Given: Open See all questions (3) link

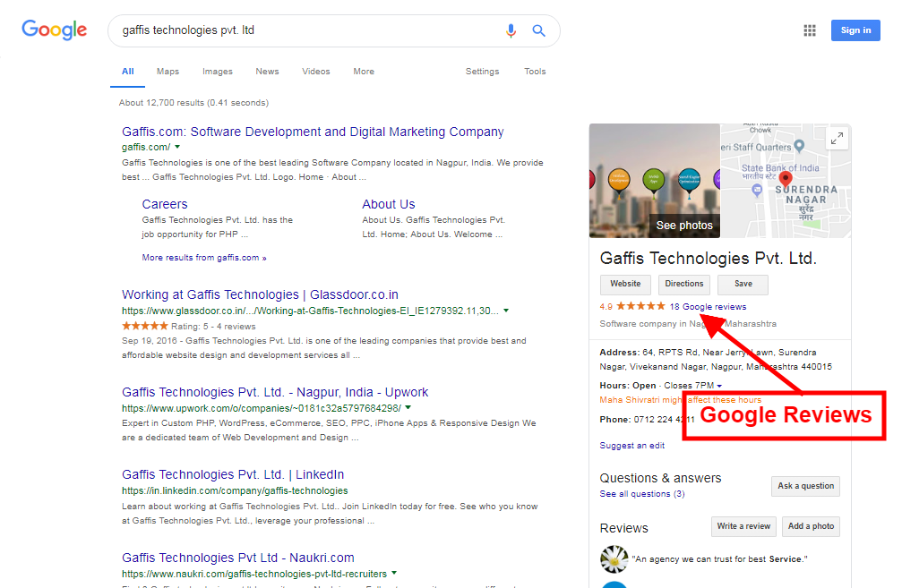Looking at the screenshot, I should [642, 494].
